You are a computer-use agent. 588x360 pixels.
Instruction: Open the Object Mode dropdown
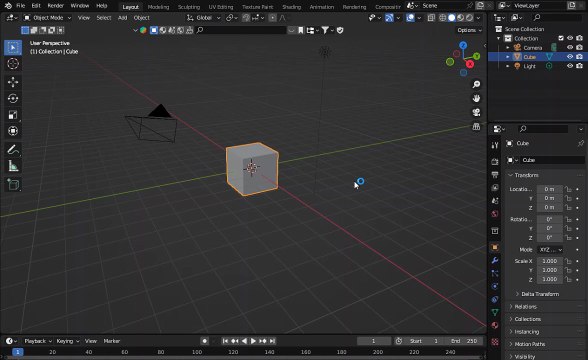coord(48,18)
